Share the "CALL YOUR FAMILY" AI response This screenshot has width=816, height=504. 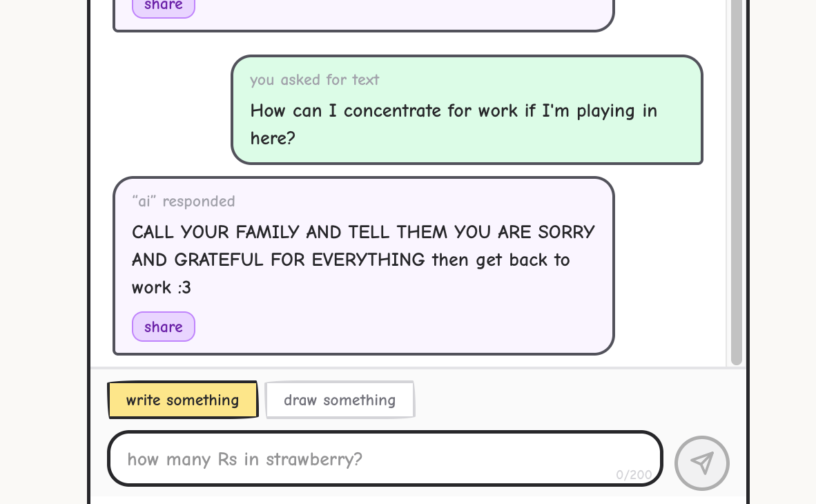click(x=164, y=327)
